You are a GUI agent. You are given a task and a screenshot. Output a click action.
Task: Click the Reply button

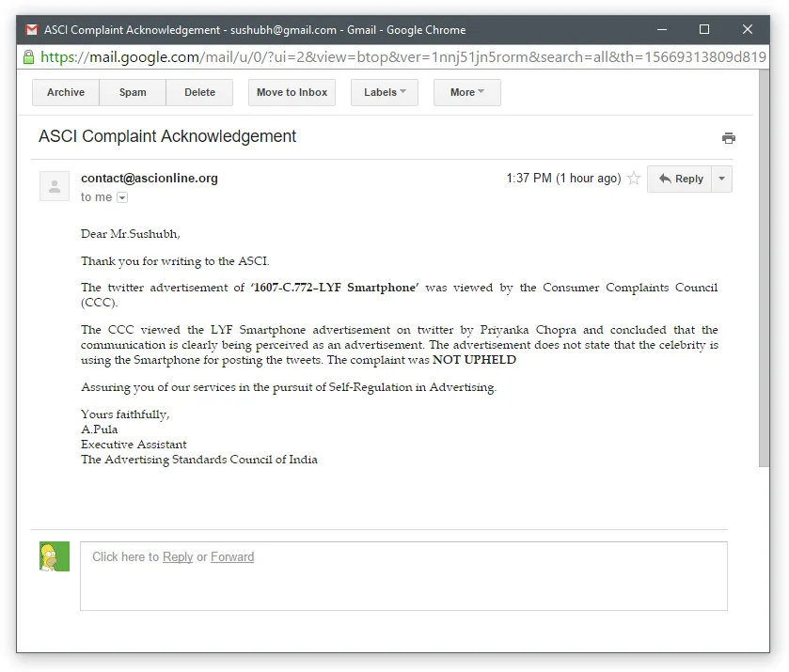(x=679, y=180)
